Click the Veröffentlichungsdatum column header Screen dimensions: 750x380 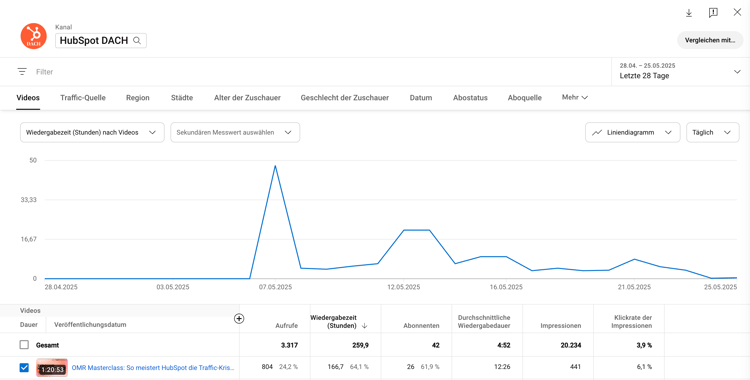click(x=90, y=324)
